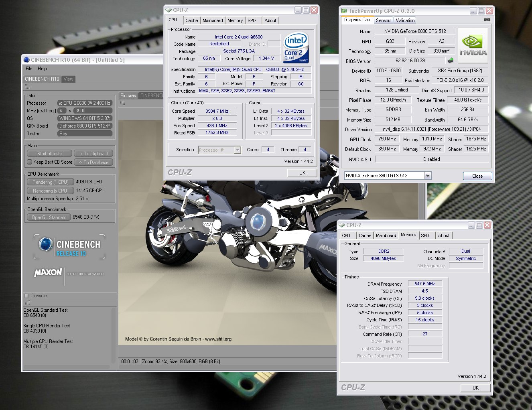532x410 pixels.
Task: Click the Tester name field showing Ray
Action: tap(85, 134)
